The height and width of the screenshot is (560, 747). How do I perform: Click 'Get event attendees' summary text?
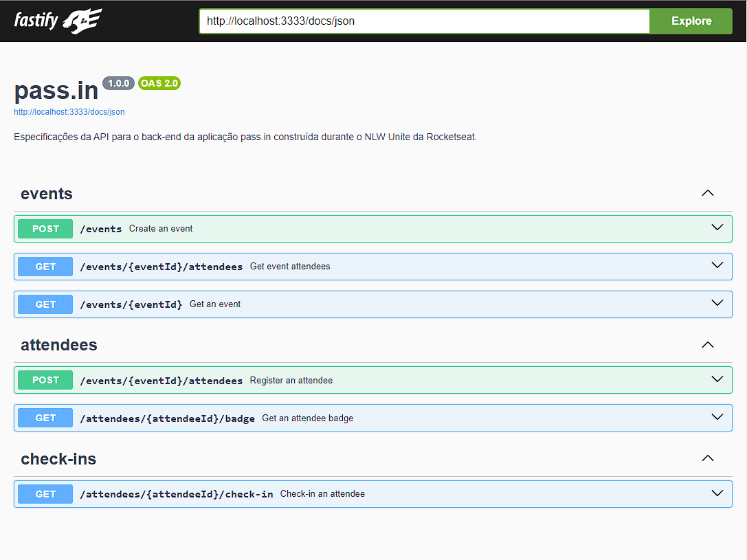coord(289,266)
